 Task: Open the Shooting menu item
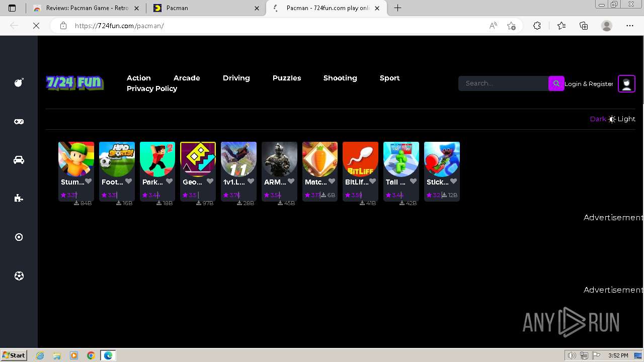(340, 78)
